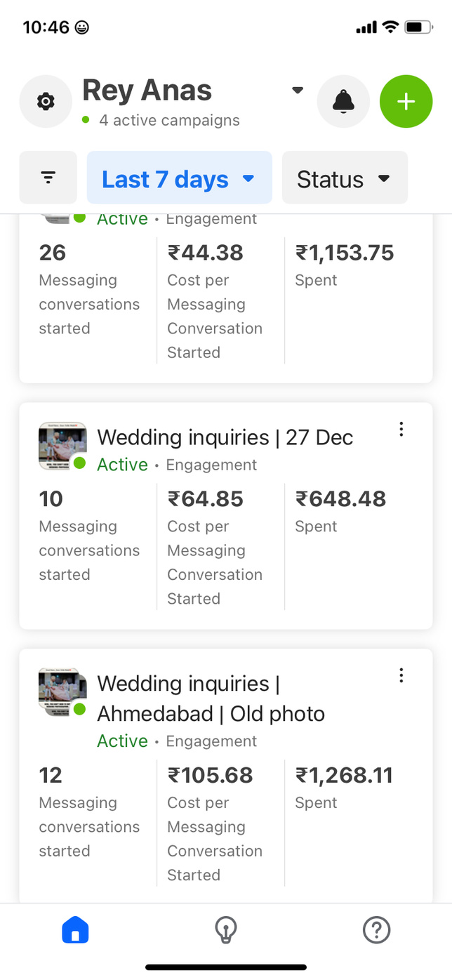Select the Rey Anas account name

147,91
